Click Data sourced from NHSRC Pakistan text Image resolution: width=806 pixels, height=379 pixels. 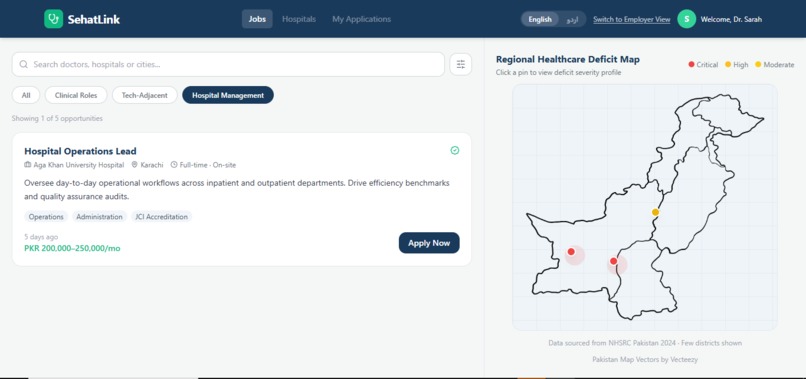pos(645,343)
